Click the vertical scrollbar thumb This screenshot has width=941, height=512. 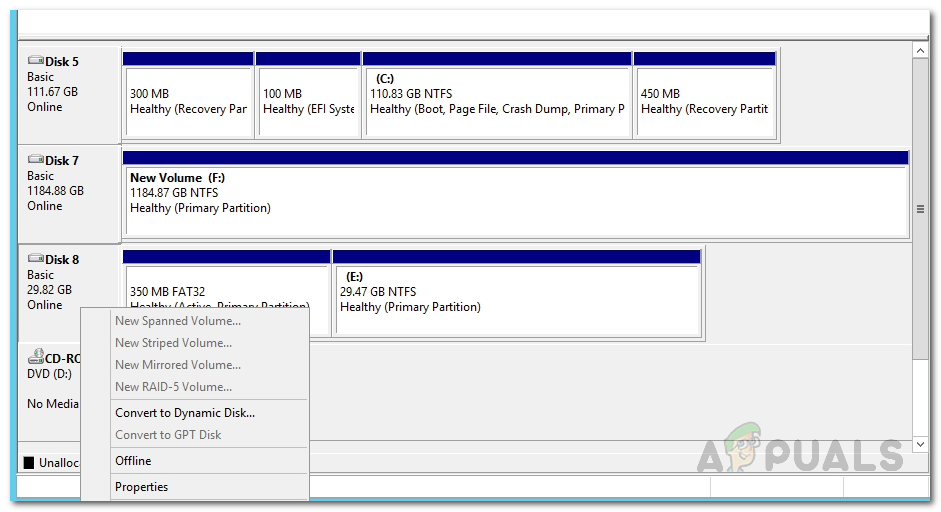click(920, 208)
